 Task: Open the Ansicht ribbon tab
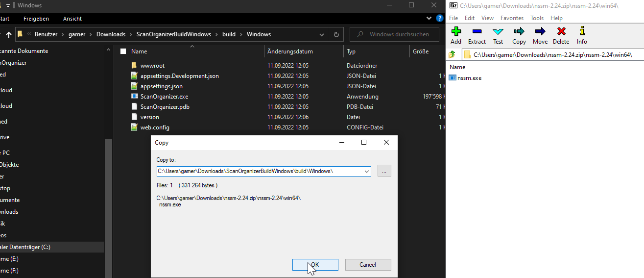[72, 19]
